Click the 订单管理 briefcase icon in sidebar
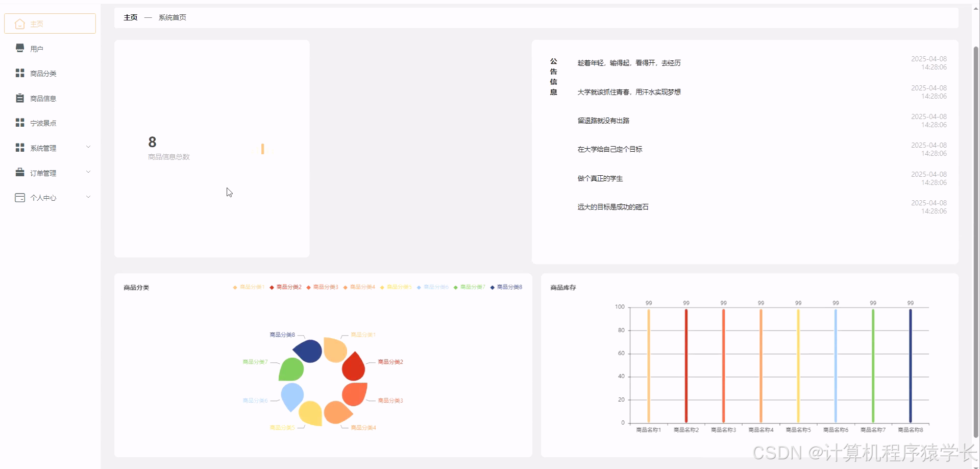This screenshot has height=469, width=980. (20, 172)
